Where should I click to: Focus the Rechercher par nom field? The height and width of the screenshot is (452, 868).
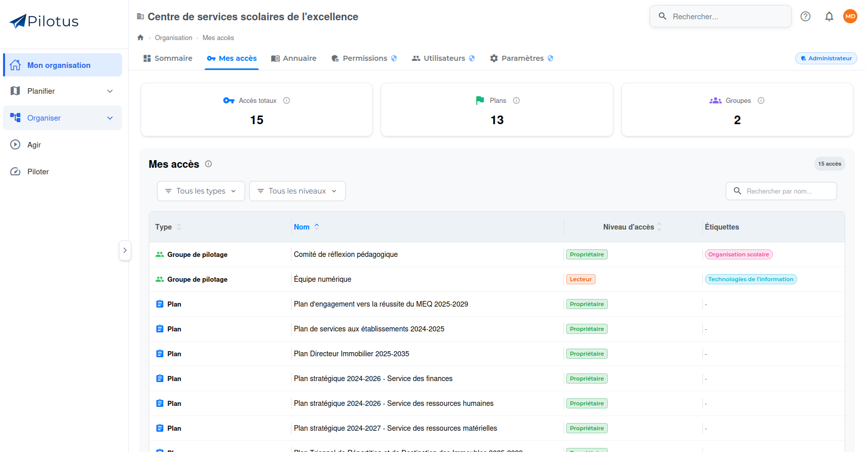tap(781, 191)
